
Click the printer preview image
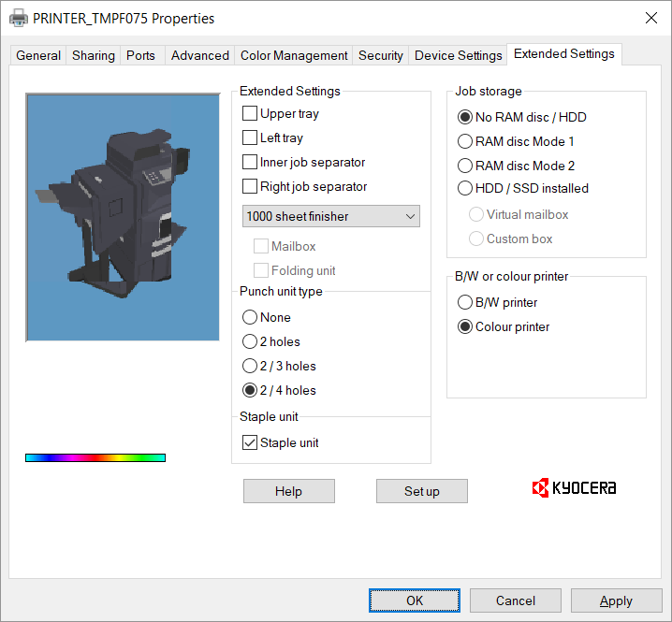click(x=123, y=217)
